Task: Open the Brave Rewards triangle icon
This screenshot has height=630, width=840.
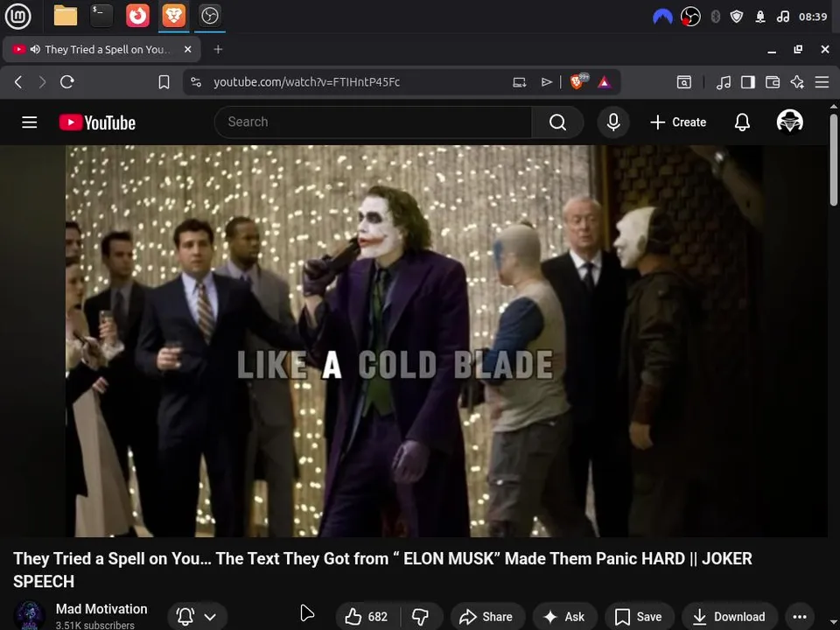Action: point(605,82)
